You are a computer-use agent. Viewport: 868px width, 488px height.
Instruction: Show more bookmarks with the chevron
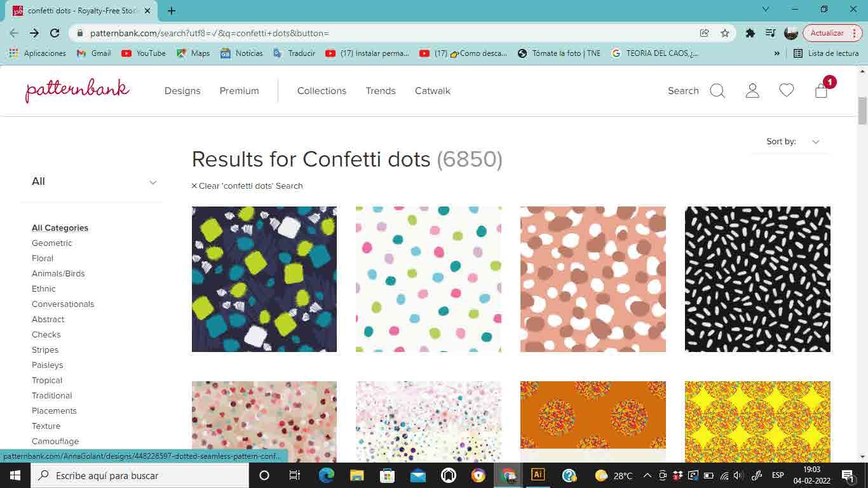tap(776, 53)
